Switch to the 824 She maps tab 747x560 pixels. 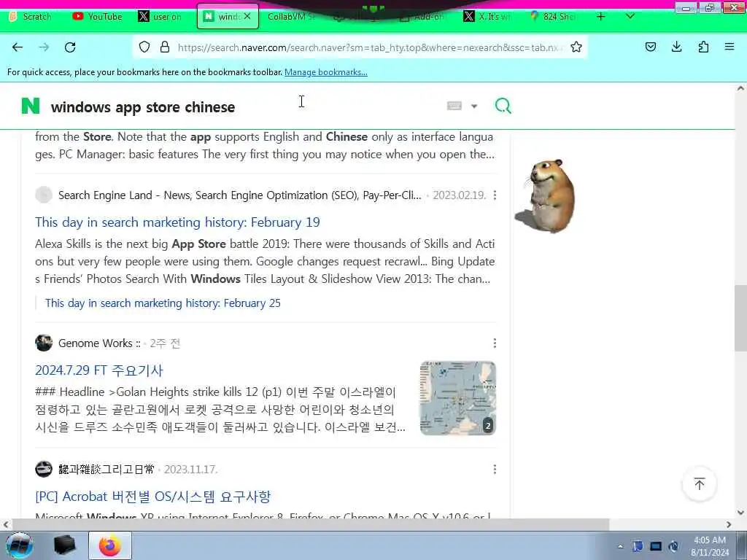pyautogui.click(x=554, y=17)
